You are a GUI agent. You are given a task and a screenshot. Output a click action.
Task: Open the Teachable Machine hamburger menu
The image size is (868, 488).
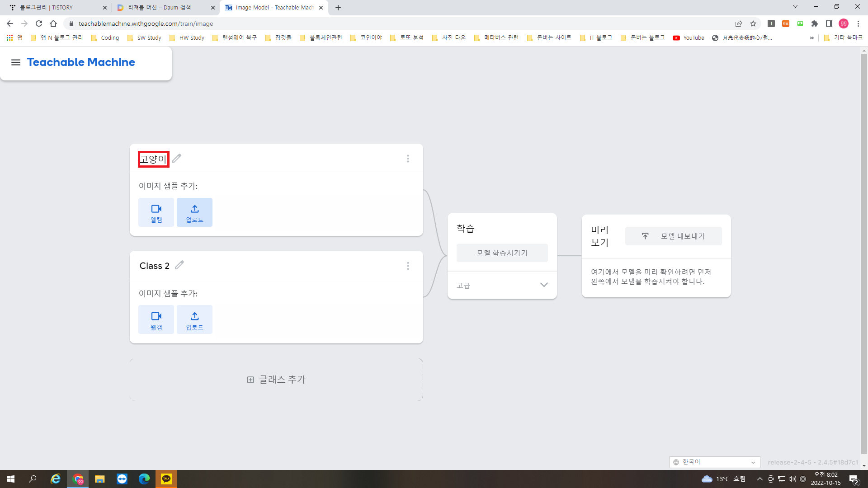tap(16, 62)
